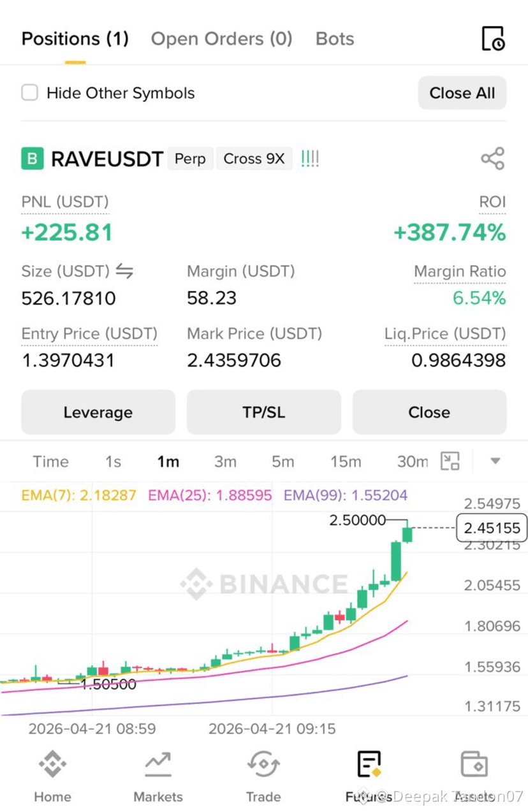The height and width of the screenshot is (812, 528).
Task: Tap the green B buy badge beside RAVEUSDT
Action: (x=33, y=159)
